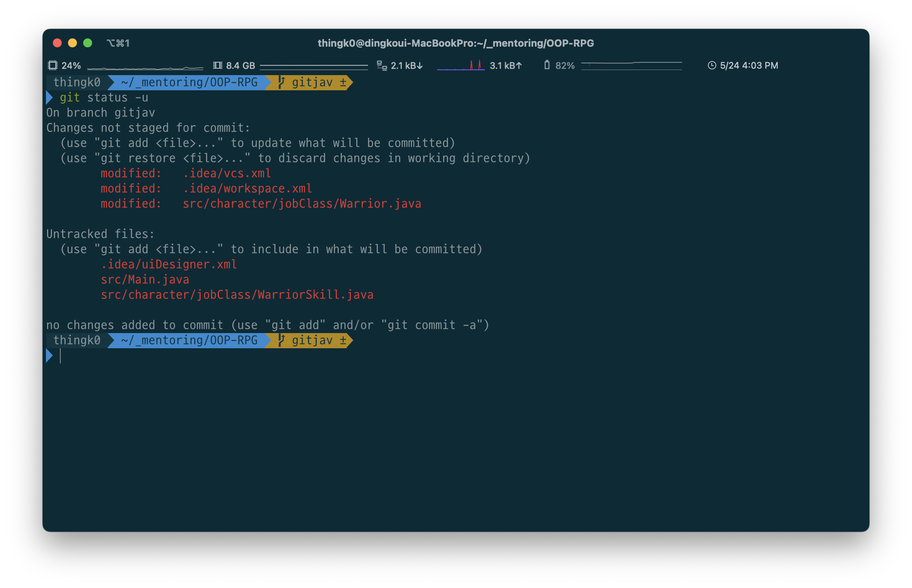This screenshot has width=912, height=588.
Task: Click the git branch icon in bottom prompt
Action: coord(282,340)
